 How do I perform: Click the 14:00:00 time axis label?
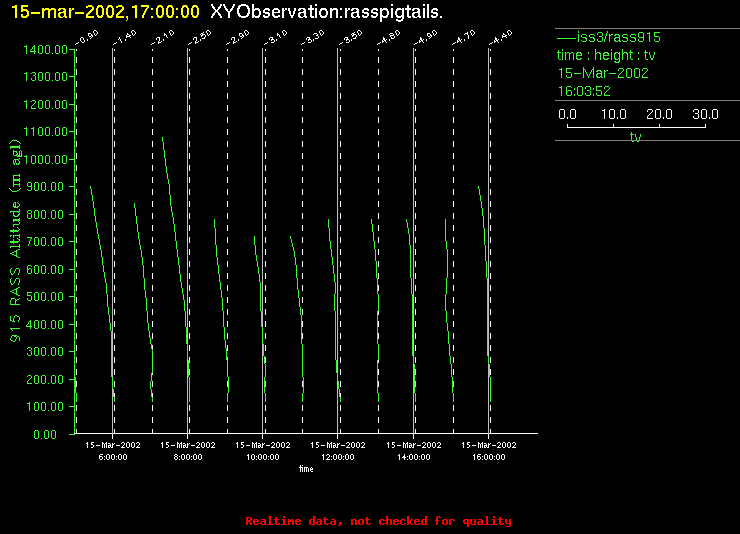pos(413,457)
